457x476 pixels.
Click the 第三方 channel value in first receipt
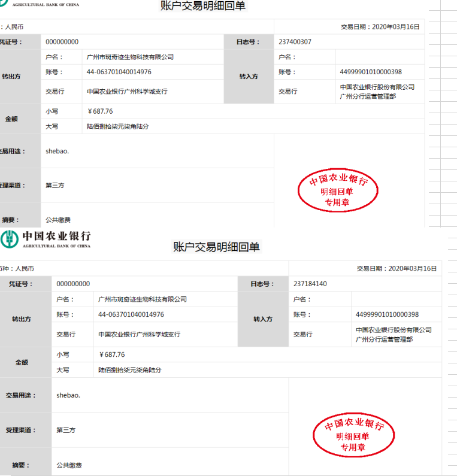tap(55, 186)
